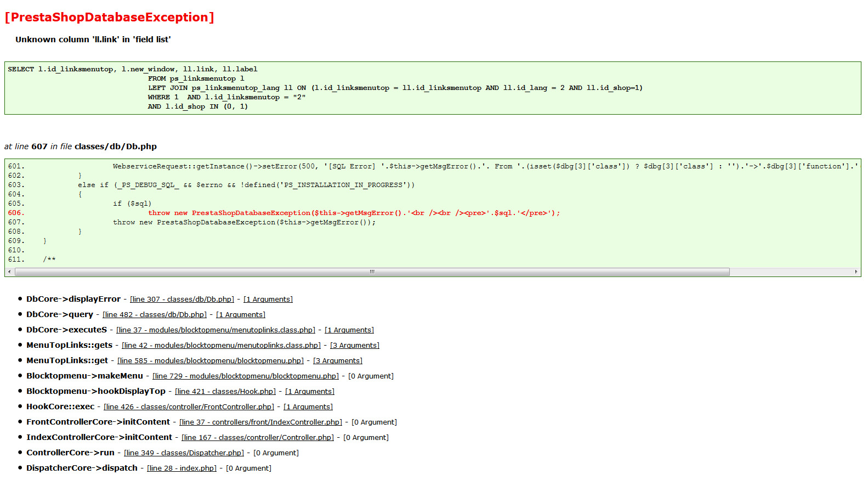
Task: Click the WHERE 1 AND l.id_linksmenutop line
Action: (x=227, y=97)
